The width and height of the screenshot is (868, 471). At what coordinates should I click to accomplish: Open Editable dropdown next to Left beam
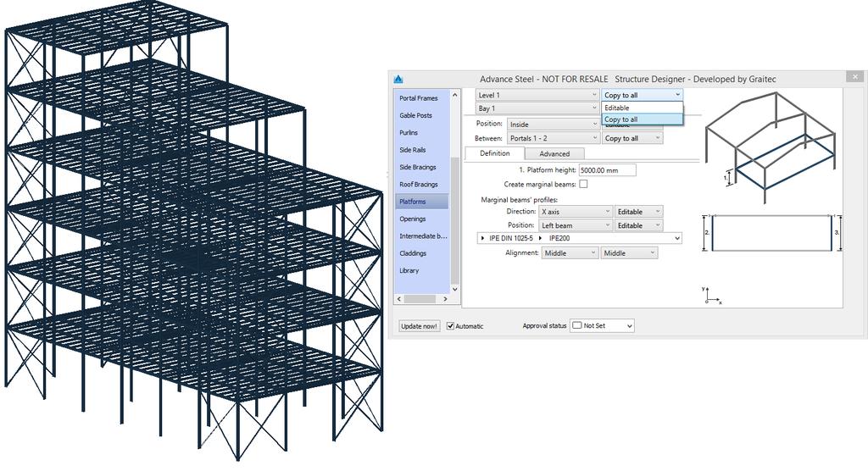638,225
